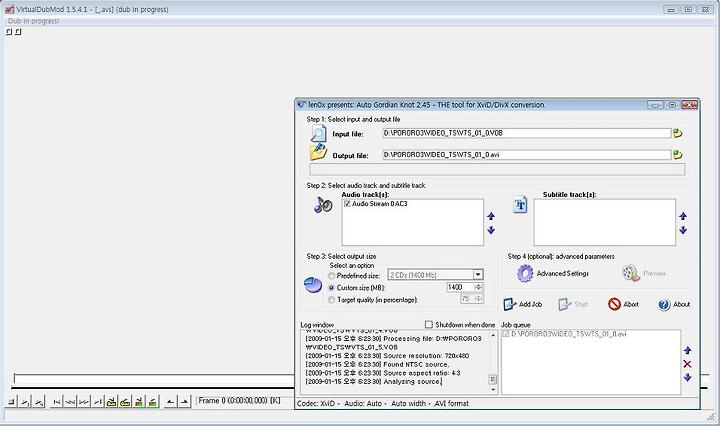Click the custom size 1400 value field
Image resolution: width=720 pixels, height=426 pixels.
[460, 287]
